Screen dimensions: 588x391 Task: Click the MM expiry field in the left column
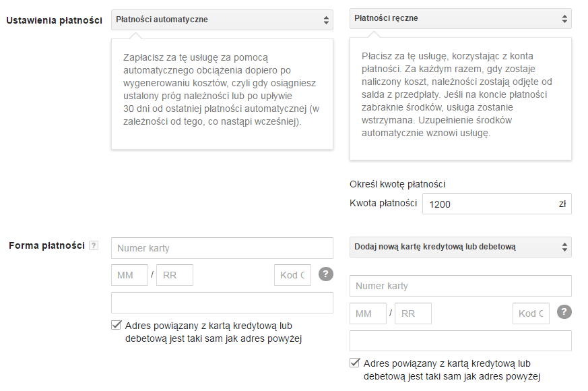(x=129, y=274)
